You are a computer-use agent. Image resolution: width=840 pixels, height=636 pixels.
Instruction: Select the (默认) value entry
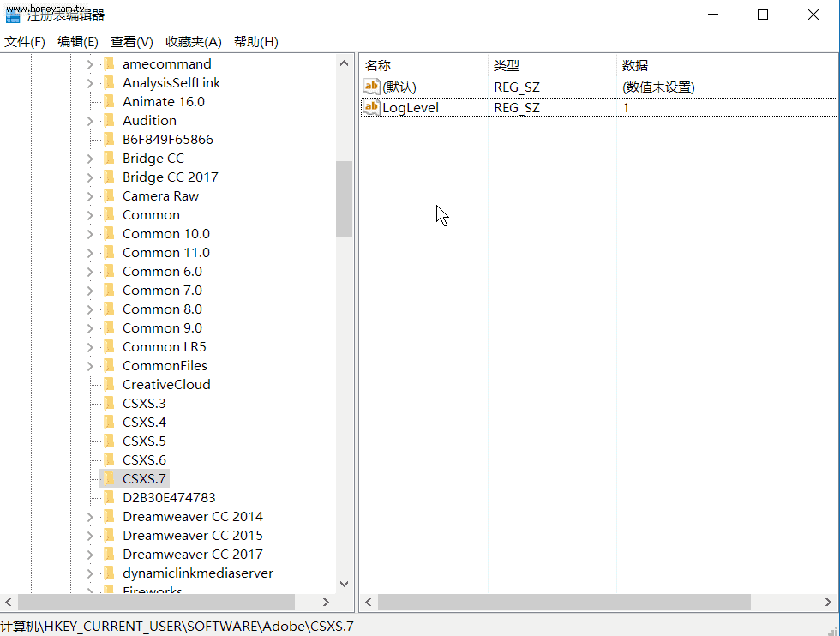pos(399,87)
